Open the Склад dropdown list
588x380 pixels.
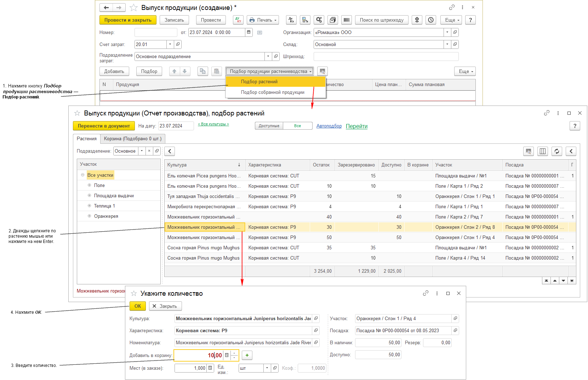point(447,44)
